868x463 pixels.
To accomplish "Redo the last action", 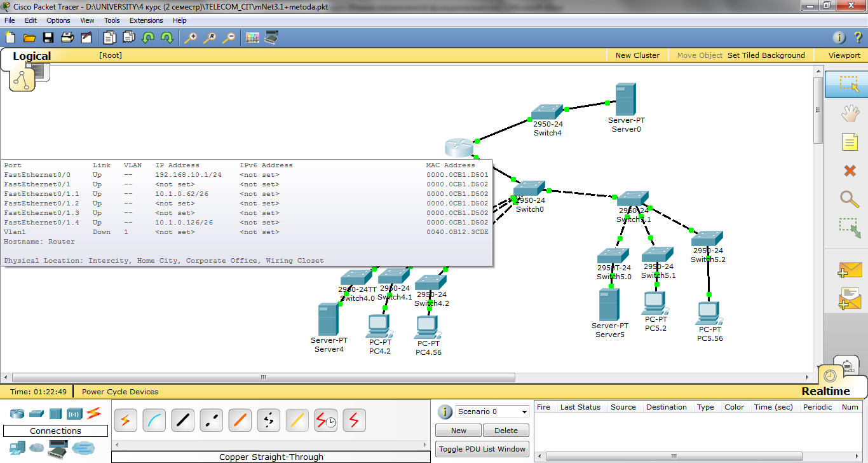I will coord(167,38).
